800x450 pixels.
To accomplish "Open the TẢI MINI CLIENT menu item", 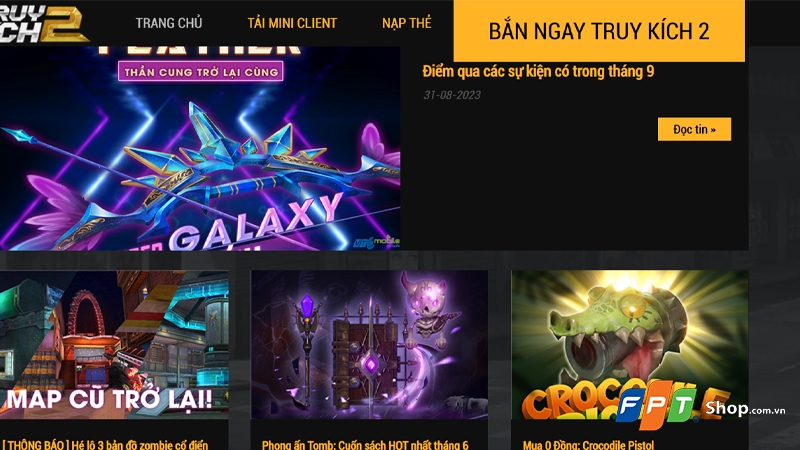I will coord(292,23).
